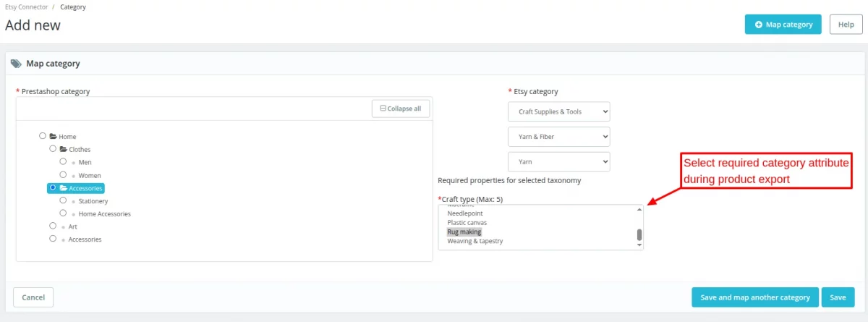Open the Craft Supplies & Tools dropdown
Screen dimensions: 868x322
click(558, 111)
